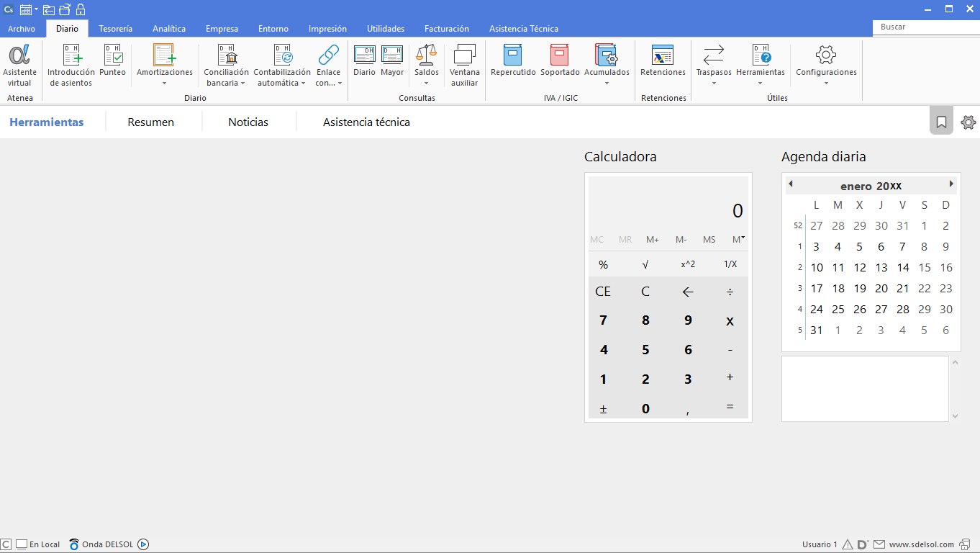Expand the Herramientas ribbon dropdown arrow
The width and height of the screenshot is (980, 553).
click(761, 83)
